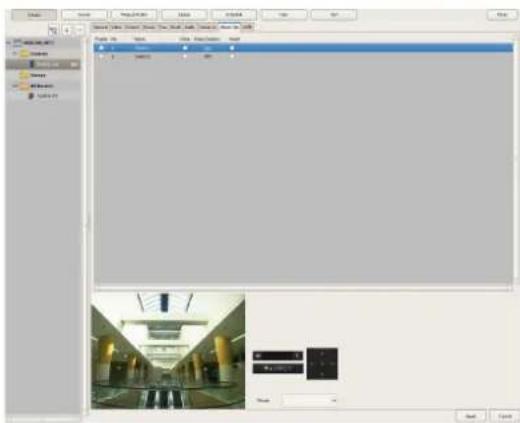520x423 pixels.
Task: Select the middle yellow folder in the tree
Action: tap(33, 75)
